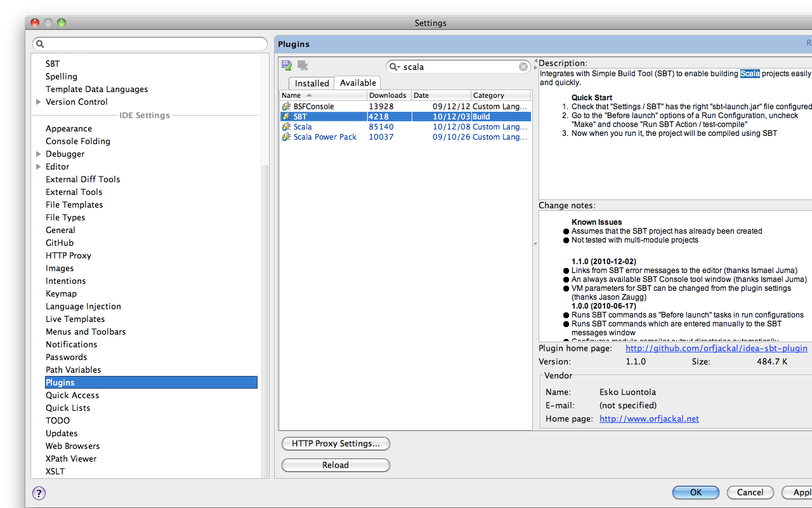Open the SBT settings page in the tree
The width and height of the screenshot is (812, 508).
[x=53, y=63]
